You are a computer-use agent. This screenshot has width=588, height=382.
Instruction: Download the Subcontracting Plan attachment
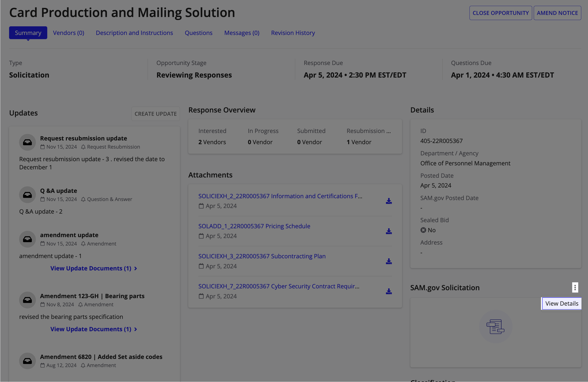[389, 261]
